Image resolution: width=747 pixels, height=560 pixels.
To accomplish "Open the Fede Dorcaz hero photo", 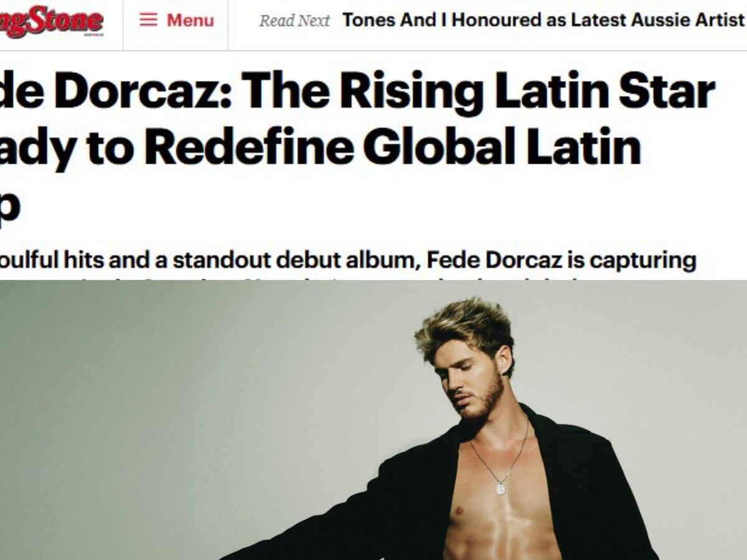I will (374, 420).
